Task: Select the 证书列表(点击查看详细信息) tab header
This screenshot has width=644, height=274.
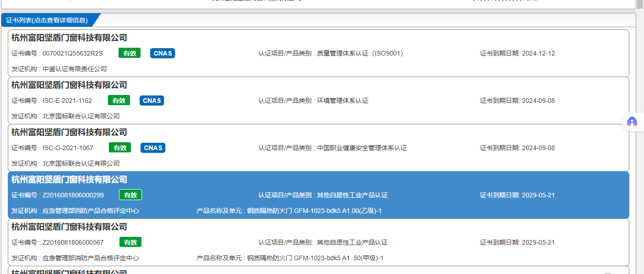Action: 47,20
